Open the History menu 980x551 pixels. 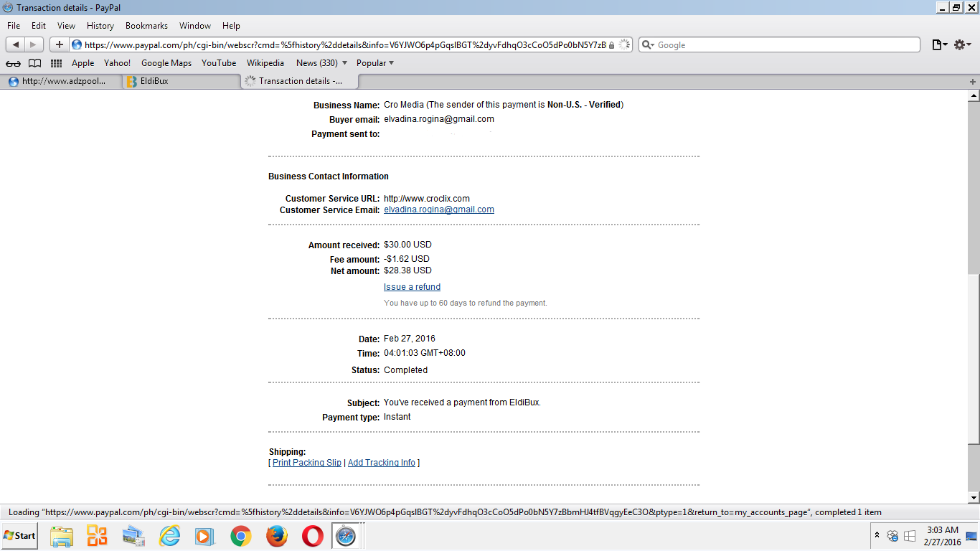(100, 26)
